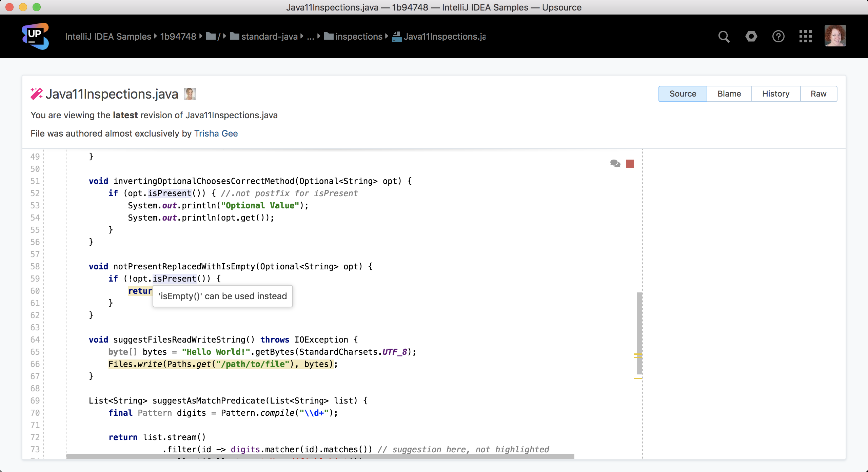The height and width of the screenshot is (472, 868).
Task: Click isPresent on line 52
Action: (x=170, y=193)
